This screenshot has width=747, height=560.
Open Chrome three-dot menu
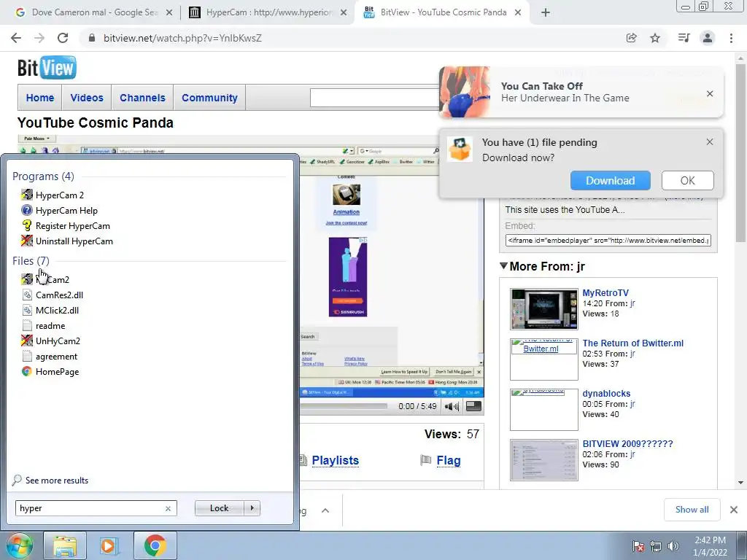point(731,38)
